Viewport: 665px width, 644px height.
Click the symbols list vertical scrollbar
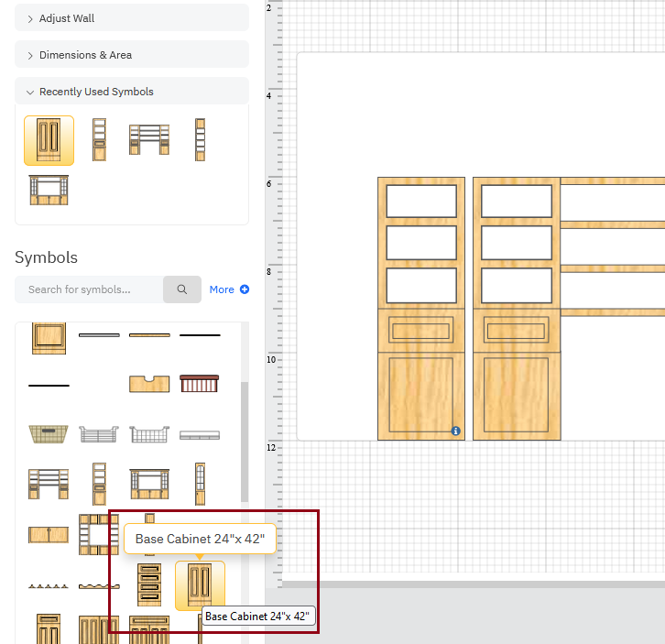click(244, 440)
